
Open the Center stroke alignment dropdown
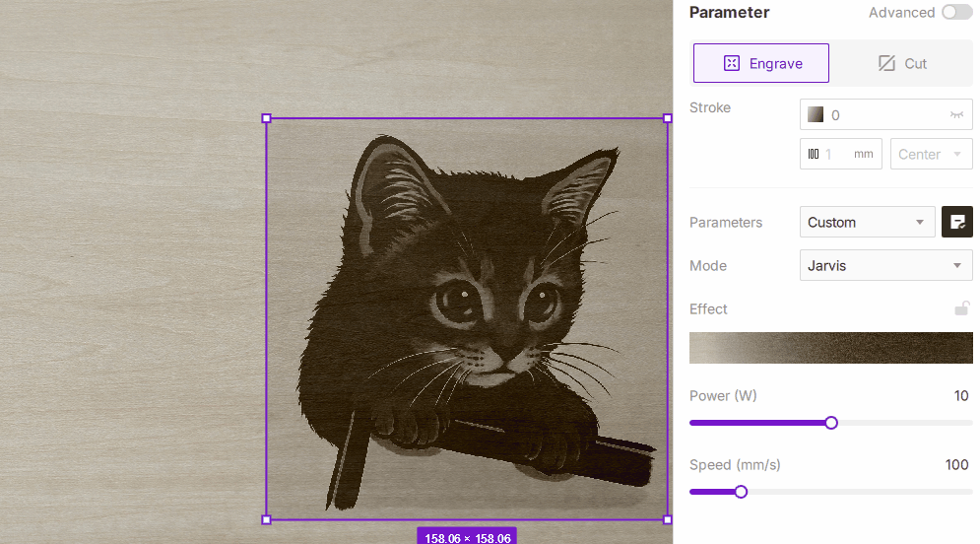(931, 154)
